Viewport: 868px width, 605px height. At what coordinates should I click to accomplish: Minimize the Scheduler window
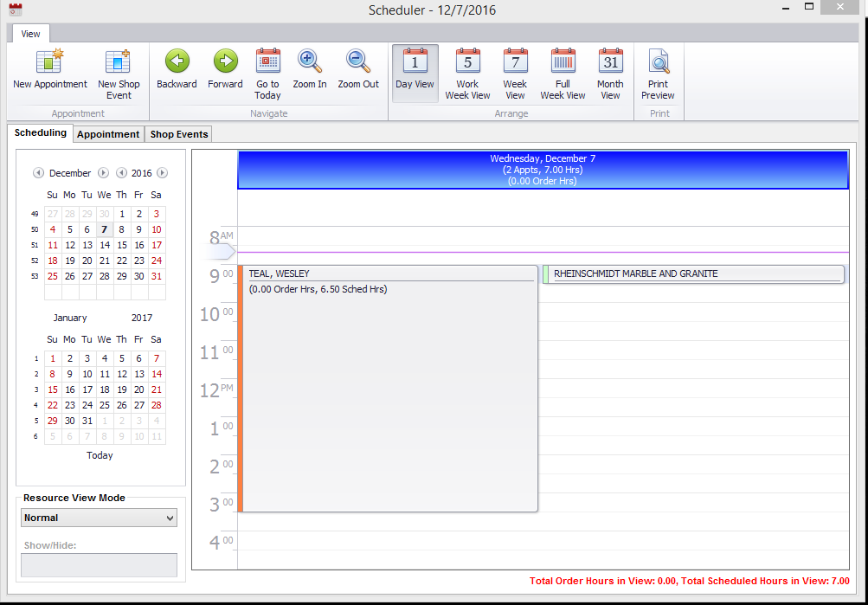[786, 8]
